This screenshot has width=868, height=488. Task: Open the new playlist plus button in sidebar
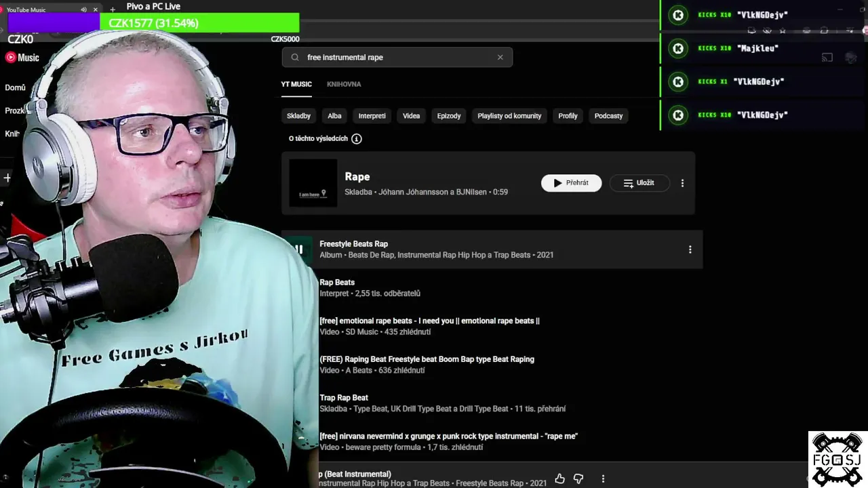pos(7,178)
